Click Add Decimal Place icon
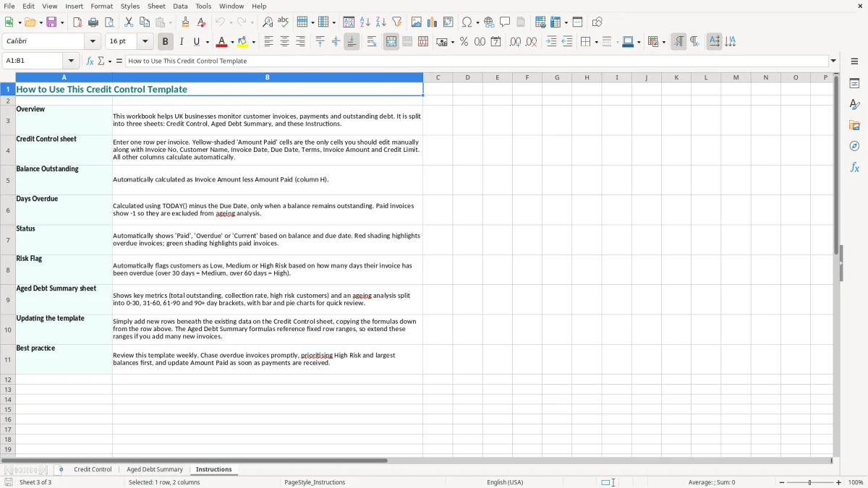The width and height of the screenshot is (868, 488). [x=515, y=42]
